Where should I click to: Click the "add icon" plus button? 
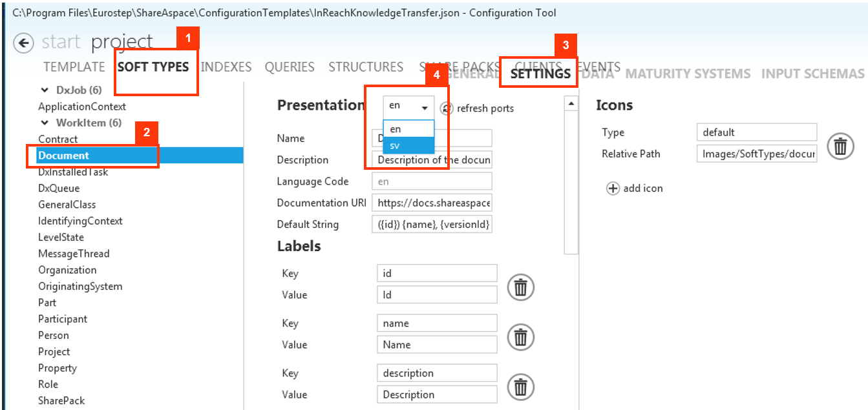613,188
